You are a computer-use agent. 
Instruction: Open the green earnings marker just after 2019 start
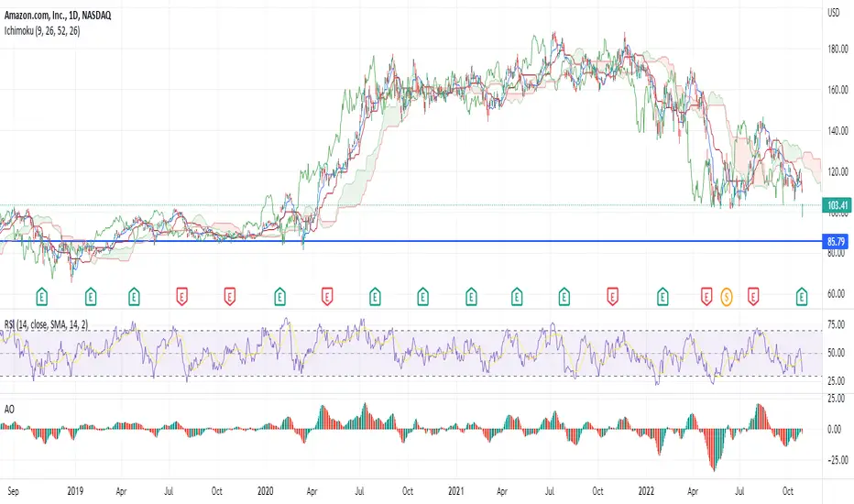tap(91, 297)
